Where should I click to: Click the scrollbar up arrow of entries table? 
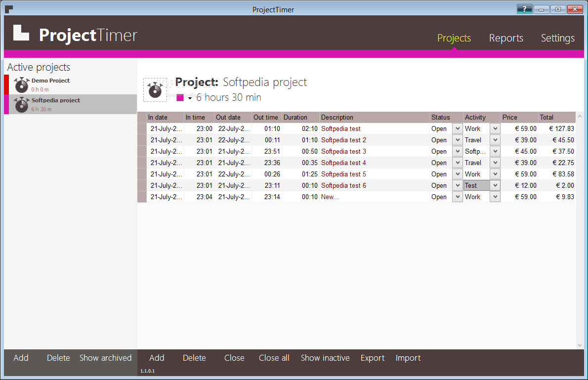(580, 117)
